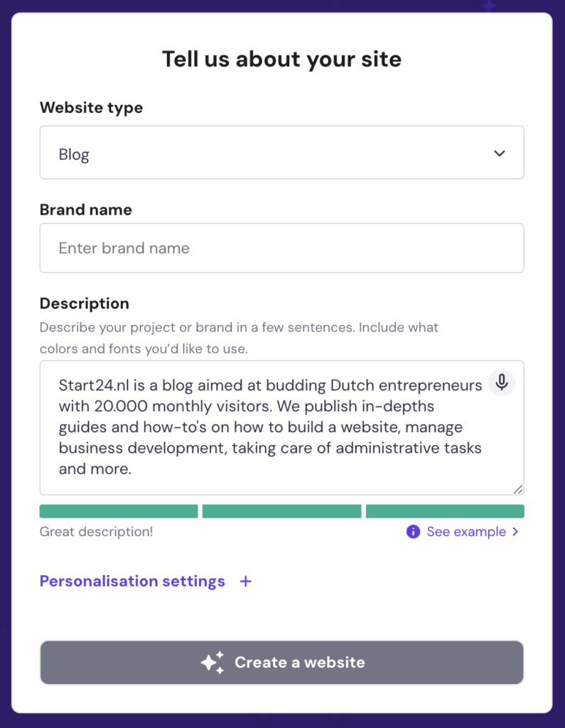Open the Website type dropdown showing Blog
This screenshot has width=565, height=728.
pyautogui.click(x=281, y=153)
